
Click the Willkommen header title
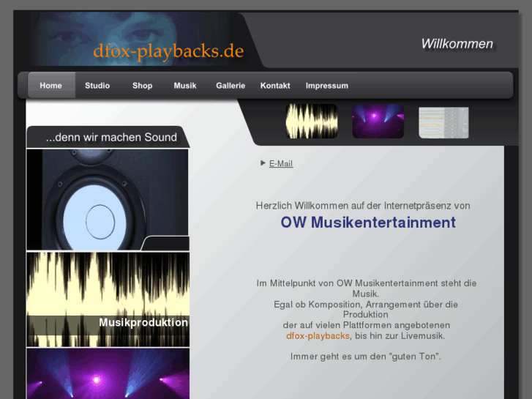pos(457,44)
